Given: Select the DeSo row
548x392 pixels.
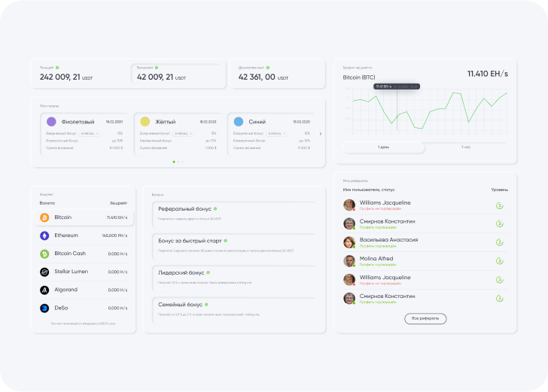Looking at the screenshot, I should [x=84, y=308].
